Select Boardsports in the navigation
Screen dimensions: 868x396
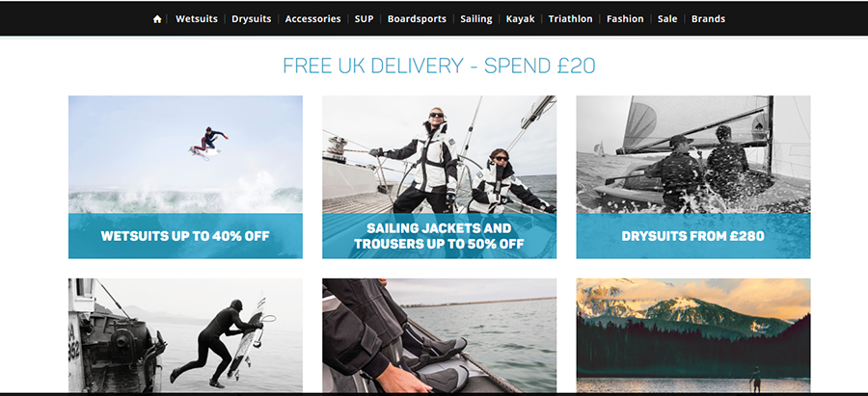417,19
